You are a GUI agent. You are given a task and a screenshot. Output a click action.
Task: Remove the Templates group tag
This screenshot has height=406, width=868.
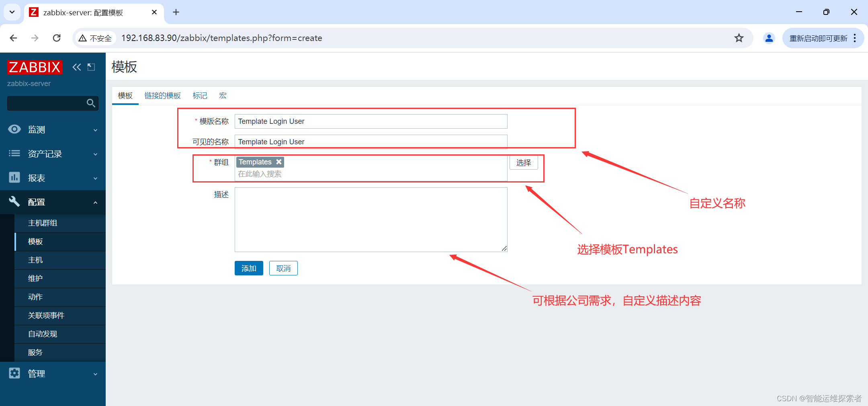click(279, 162)
